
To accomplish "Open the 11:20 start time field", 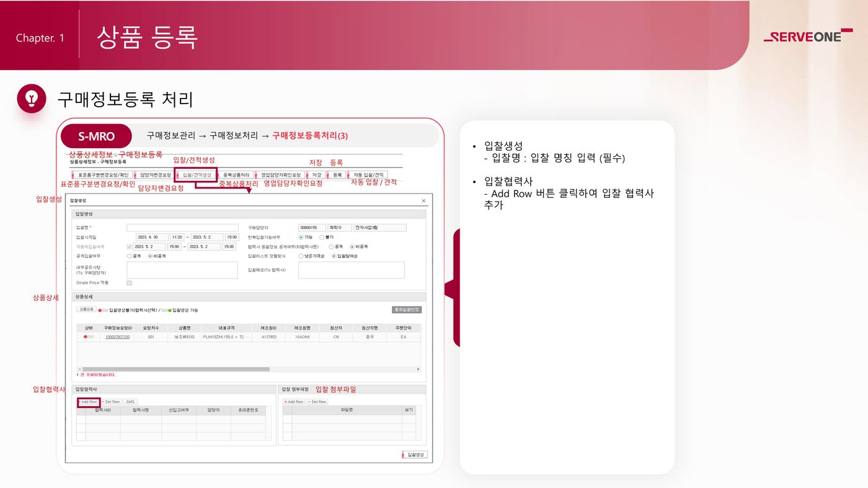I will (x=177, y=237).
